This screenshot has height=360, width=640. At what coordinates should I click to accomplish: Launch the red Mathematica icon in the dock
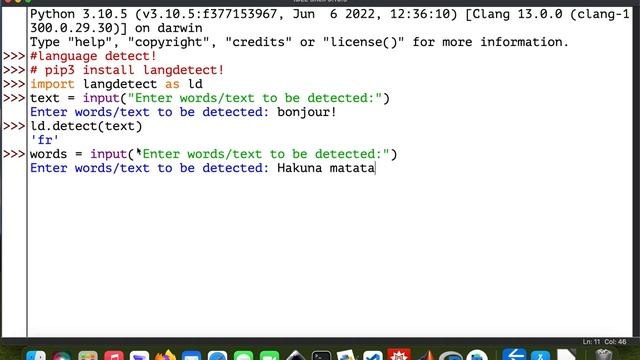tap(399, 355)
